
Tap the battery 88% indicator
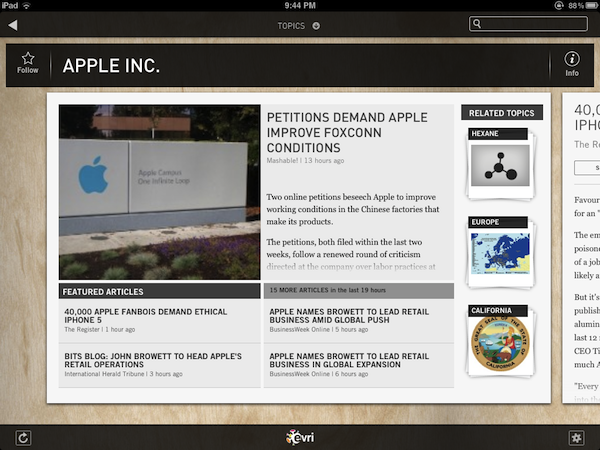(583, 5)
